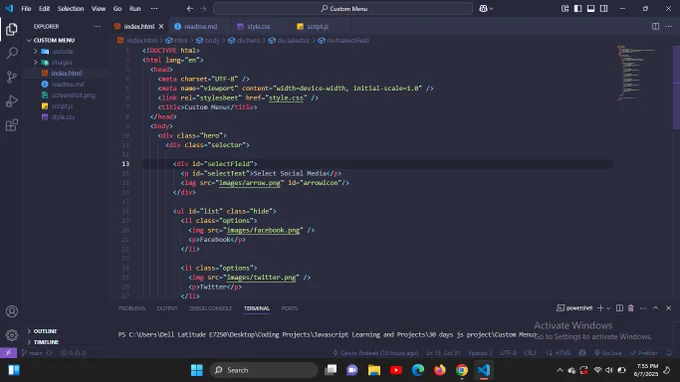Screen dimensions: 680x382
Task: Toggle the secondary side bar layout button
Action: pyautogui.click(x=604, y=9)
